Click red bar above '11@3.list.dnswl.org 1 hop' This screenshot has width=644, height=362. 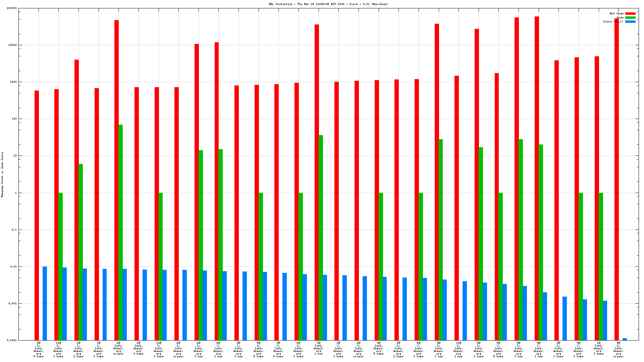click(x=457, y=208)
